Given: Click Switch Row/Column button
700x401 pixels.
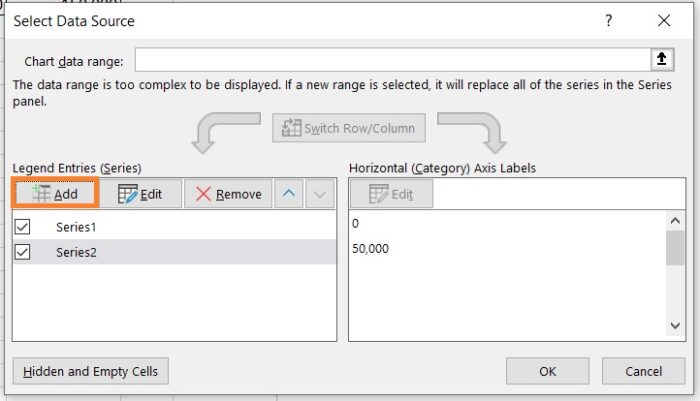Looking at the screenshot, I should click(x=350, y=129).
